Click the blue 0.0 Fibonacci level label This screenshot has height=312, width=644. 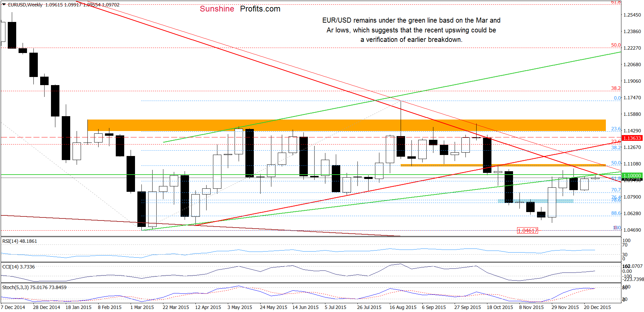[x=617, y=98]
